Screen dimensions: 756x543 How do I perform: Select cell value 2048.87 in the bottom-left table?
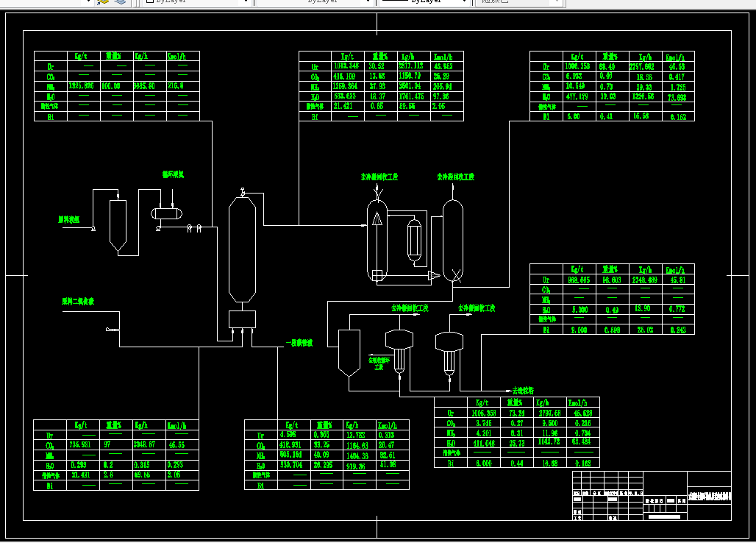coord(145,444)
